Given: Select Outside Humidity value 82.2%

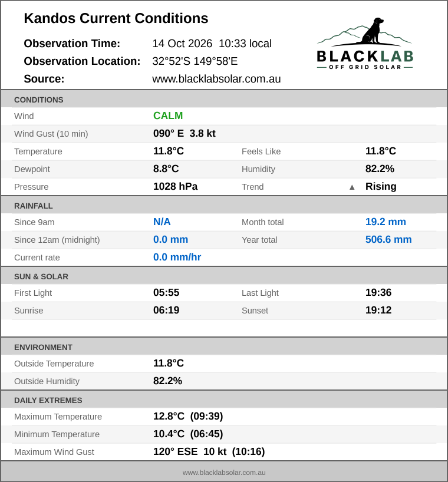Looking at the screenshot, I should [167, 381].
